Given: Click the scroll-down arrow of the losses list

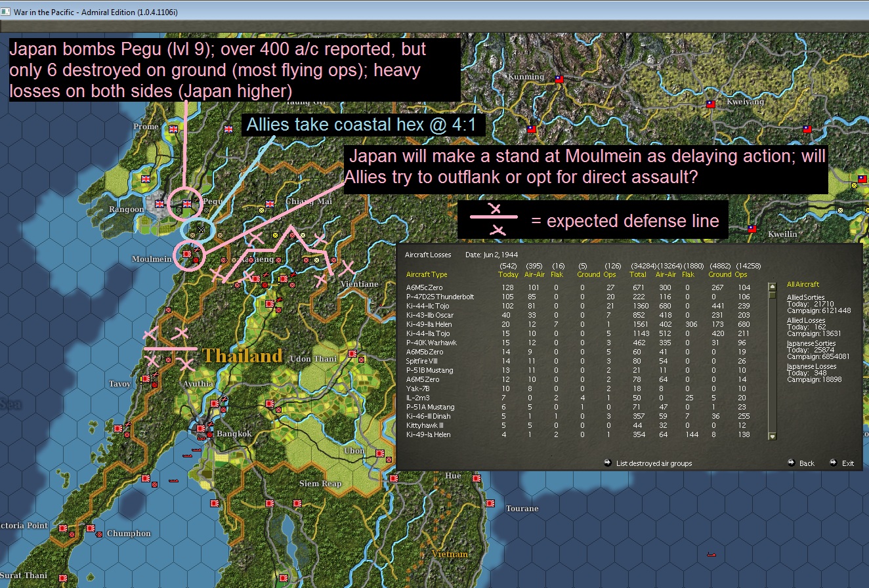Looking at the screenshot, I should pos(773,436).
